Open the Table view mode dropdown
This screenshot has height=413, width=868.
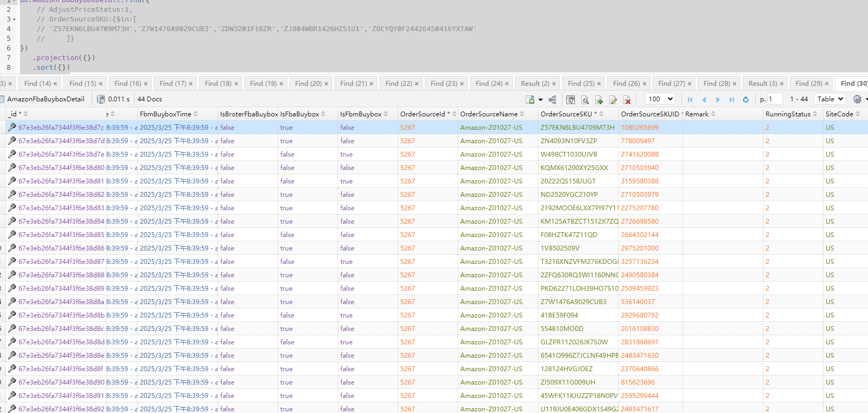pos(830,99)
